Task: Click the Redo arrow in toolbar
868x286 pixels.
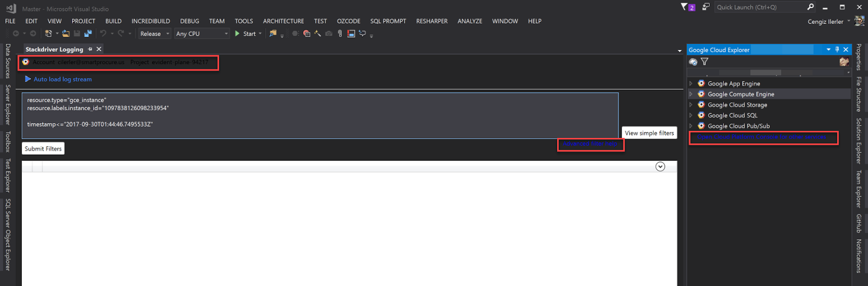Action: 121,34
